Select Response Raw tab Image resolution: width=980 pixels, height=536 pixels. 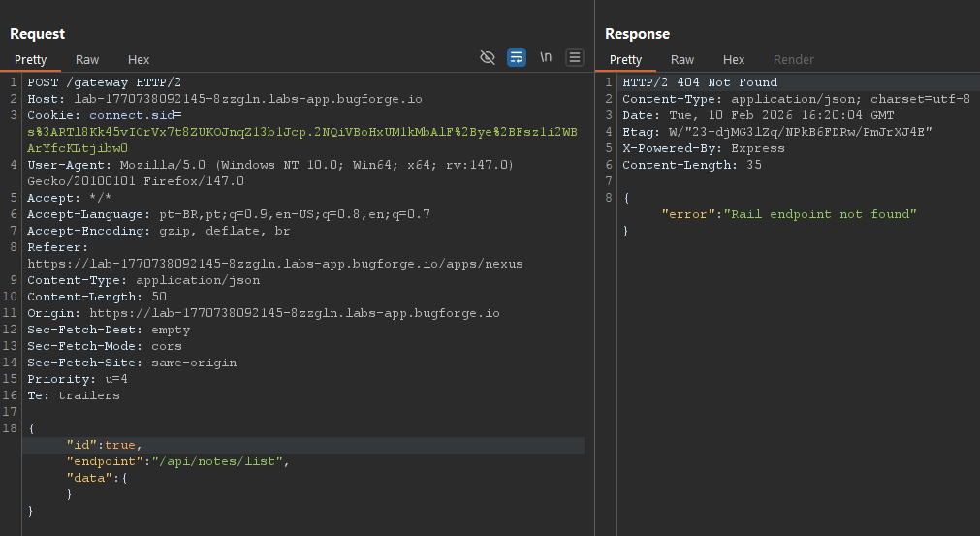point(682,60)
